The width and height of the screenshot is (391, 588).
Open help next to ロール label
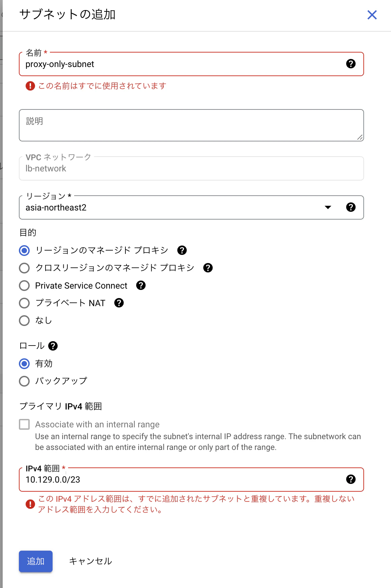point(54,346)
